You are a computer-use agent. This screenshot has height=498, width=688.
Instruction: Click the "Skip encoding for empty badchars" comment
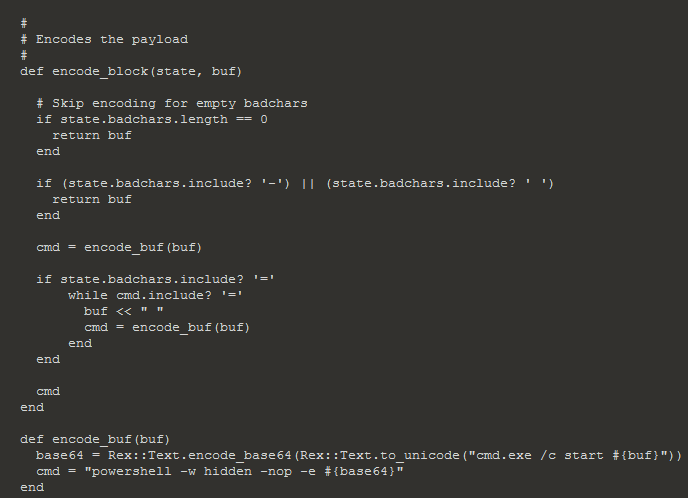click(x=171, y=103)
